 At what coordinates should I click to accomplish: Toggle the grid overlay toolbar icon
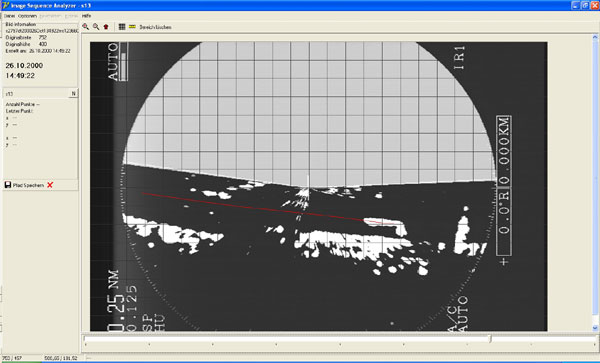122,27
